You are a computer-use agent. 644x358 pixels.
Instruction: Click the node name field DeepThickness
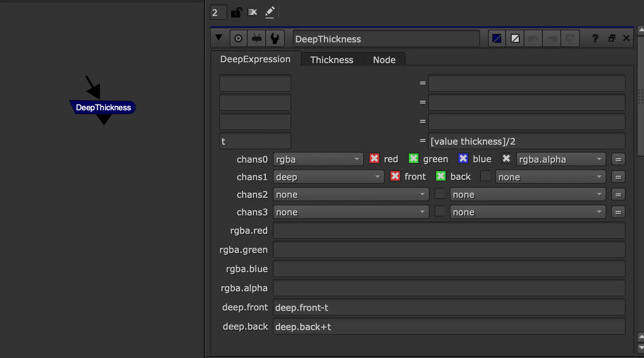point(386,39)
